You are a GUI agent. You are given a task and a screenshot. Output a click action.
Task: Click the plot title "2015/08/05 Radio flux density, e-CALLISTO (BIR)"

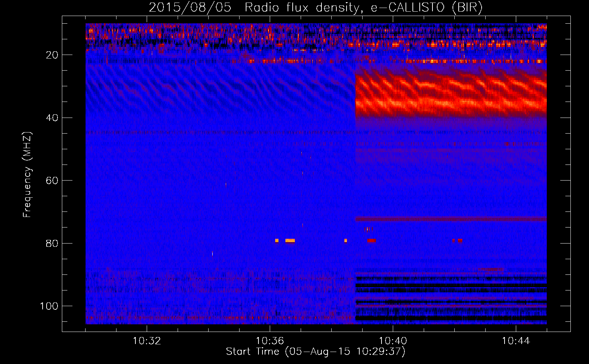pos(316,7)
